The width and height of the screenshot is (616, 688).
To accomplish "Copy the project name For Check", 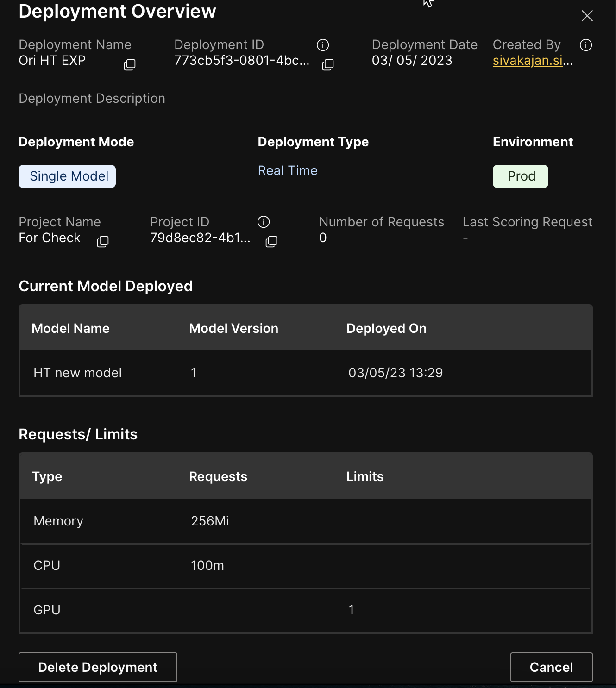I will [x=103, y=241].
